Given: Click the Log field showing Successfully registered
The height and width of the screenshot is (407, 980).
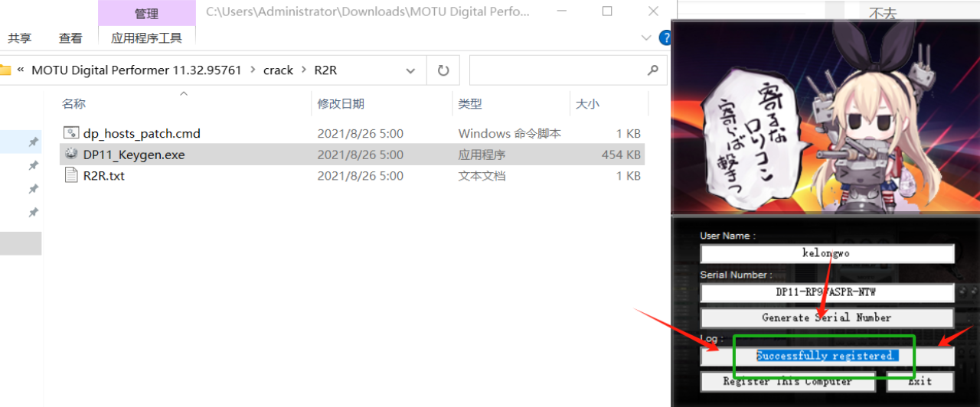Looking at the screenshot, I should (x=827, y=356).
